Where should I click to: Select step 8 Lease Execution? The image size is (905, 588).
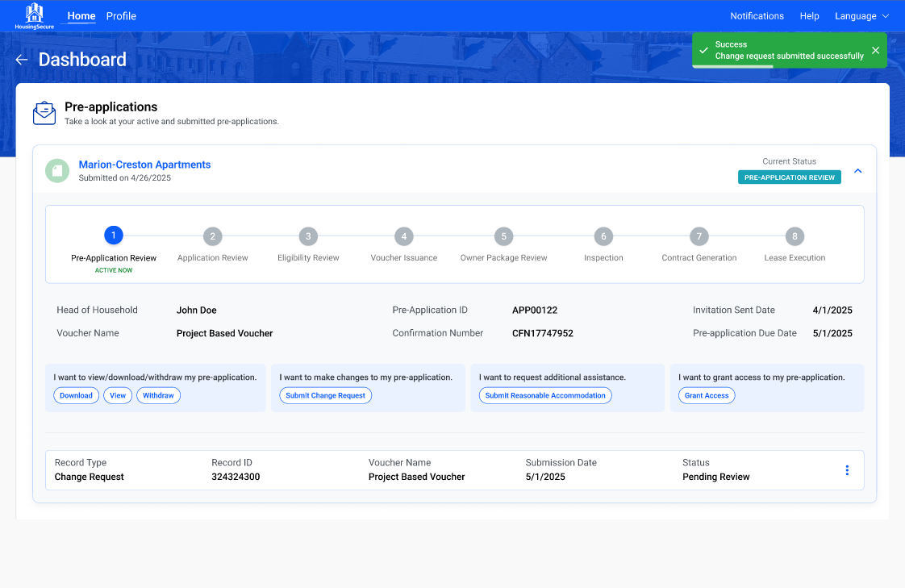point(794,236)
